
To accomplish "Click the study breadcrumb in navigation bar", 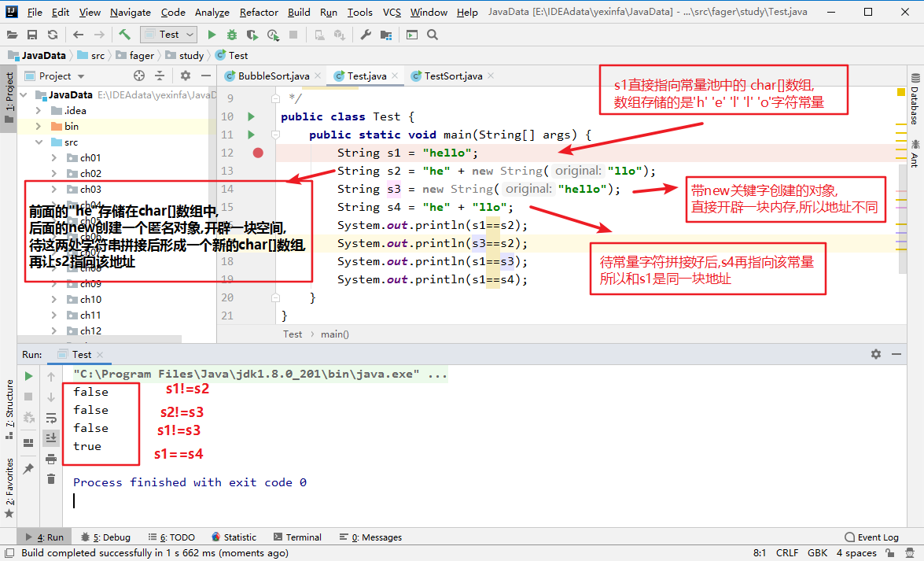I will (x=185, y=55).
